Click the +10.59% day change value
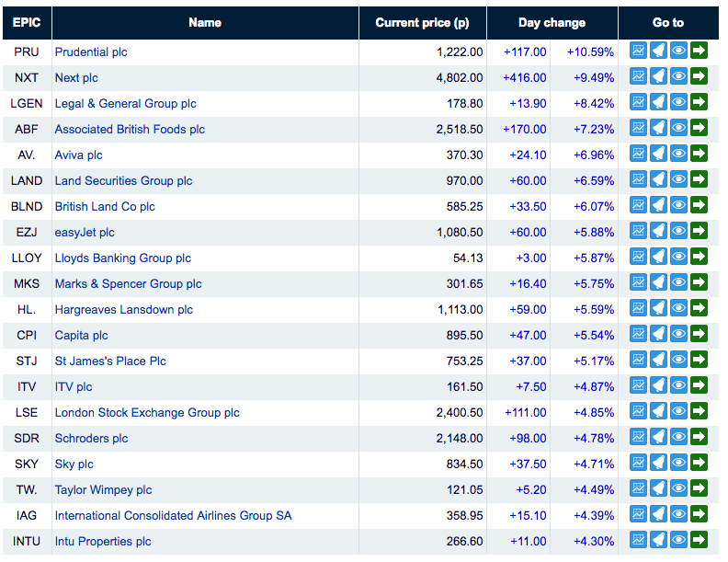This screenshot has height=562, width=728. point(590,52)
